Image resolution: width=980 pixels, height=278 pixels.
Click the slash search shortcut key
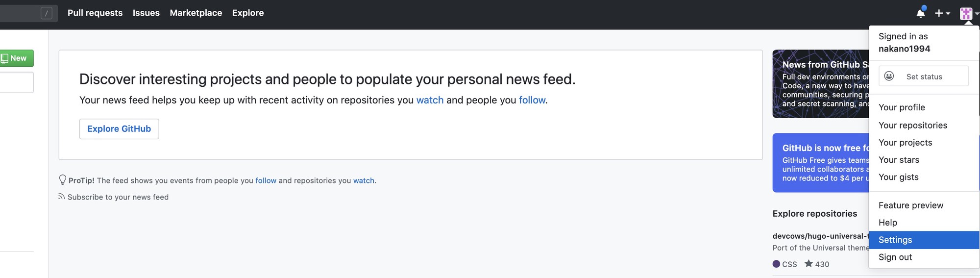click(47, 13)
